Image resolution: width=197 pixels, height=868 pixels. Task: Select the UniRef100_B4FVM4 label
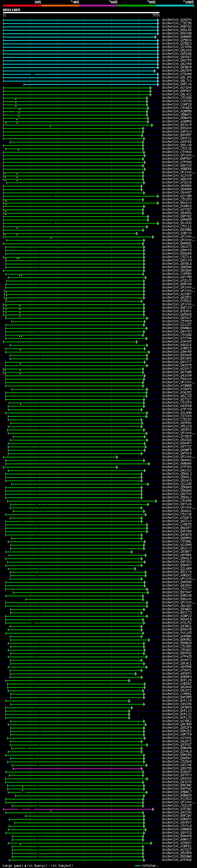click(x=177, y=531)
